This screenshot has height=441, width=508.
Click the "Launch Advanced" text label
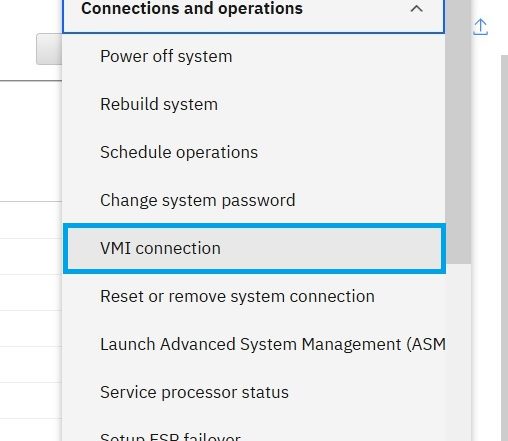point(168,344)
